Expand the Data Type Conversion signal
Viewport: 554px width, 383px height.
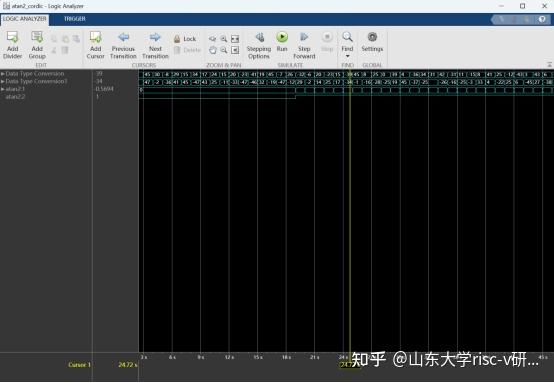pyautogui.click(x=2, y=74)
